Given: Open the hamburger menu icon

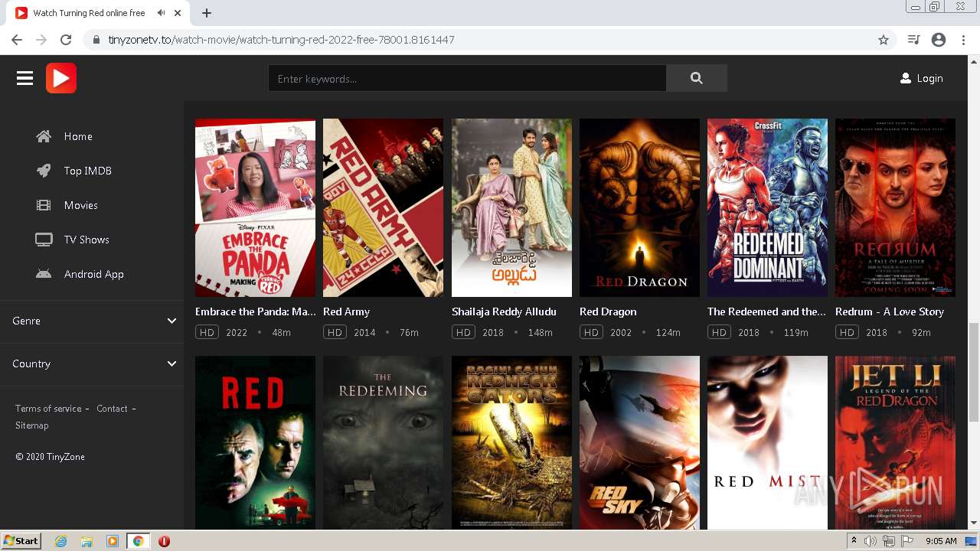Looking at the screenshot, I should (24, 78).
